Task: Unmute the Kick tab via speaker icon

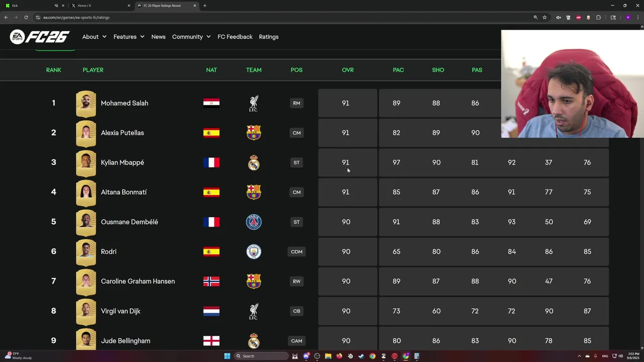Action: [56, 6]
